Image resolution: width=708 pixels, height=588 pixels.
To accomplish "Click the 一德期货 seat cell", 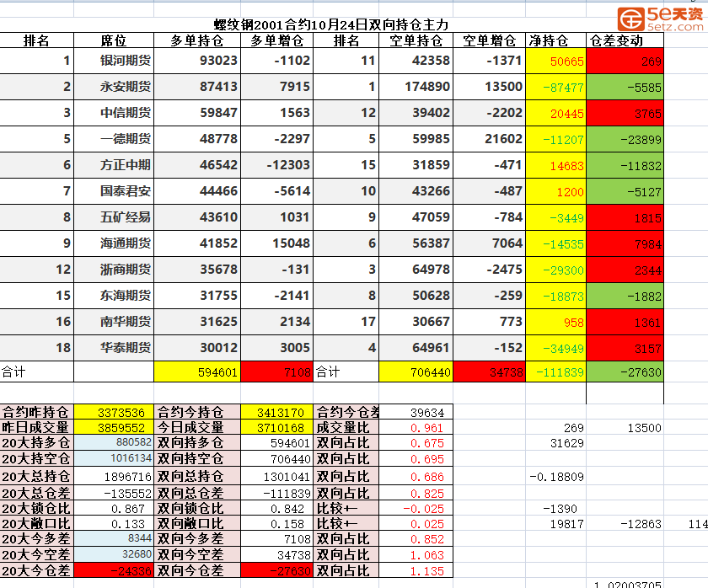I will 114,139.
